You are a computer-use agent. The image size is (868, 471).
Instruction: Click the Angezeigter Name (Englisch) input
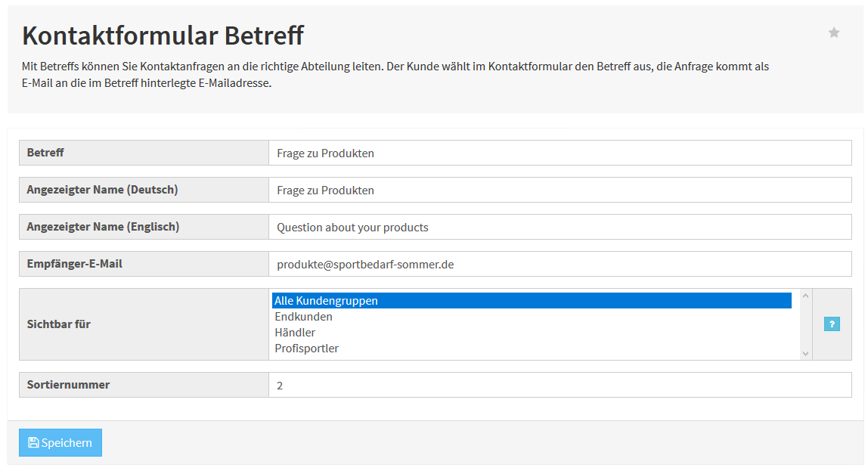point(560,227)
